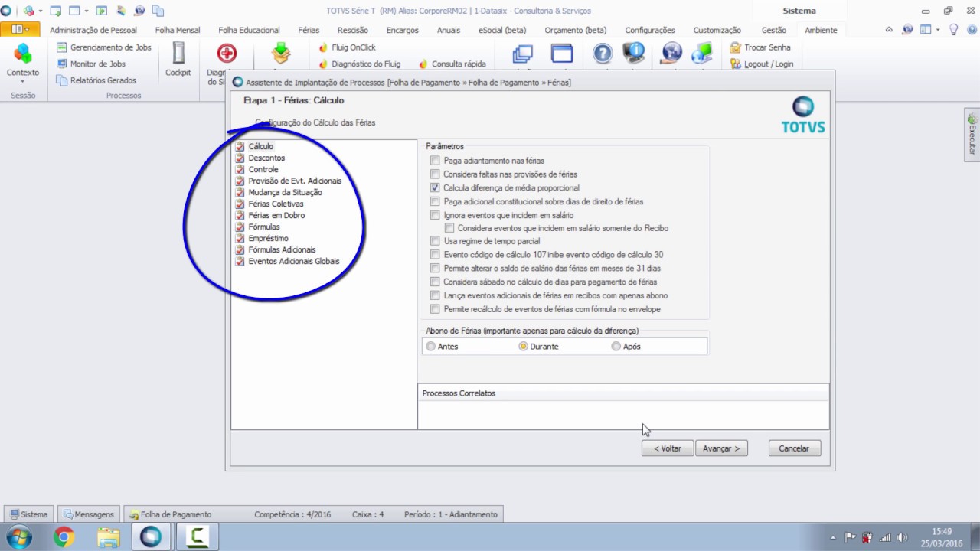Click the Cancelar button
980x551 pixels.
pos(795,448)
